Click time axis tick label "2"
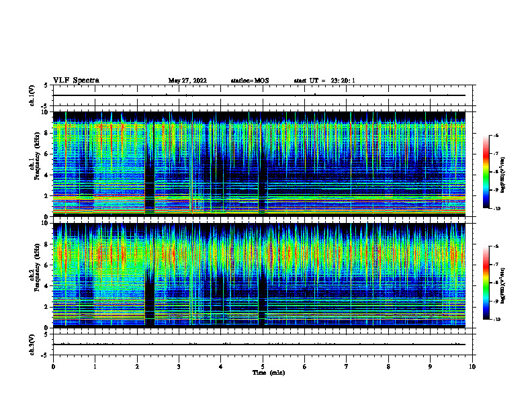The height and width of the screenshot is (411, 532). tap(137, 367)
